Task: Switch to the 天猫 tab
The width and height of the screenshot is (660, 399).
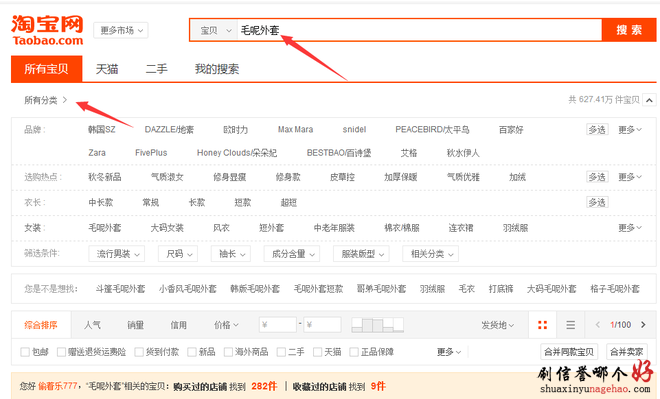Action: [107, 69]
